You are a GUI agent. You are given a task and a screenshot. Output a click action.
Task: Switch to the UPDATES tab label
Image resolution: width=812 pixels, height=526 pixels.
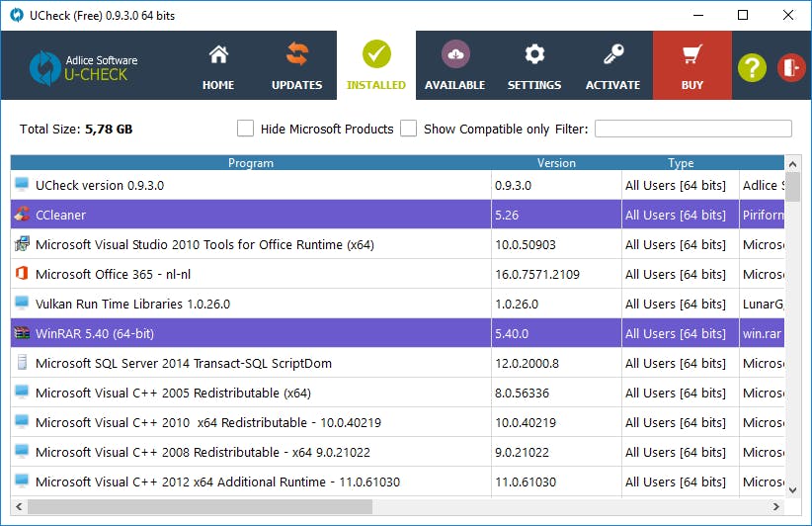(x=297, y=85)
